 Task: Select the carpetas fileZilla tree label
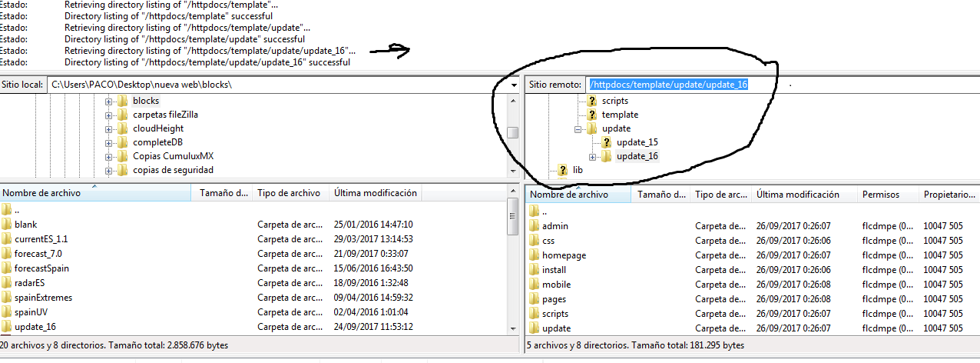(166, 115)
